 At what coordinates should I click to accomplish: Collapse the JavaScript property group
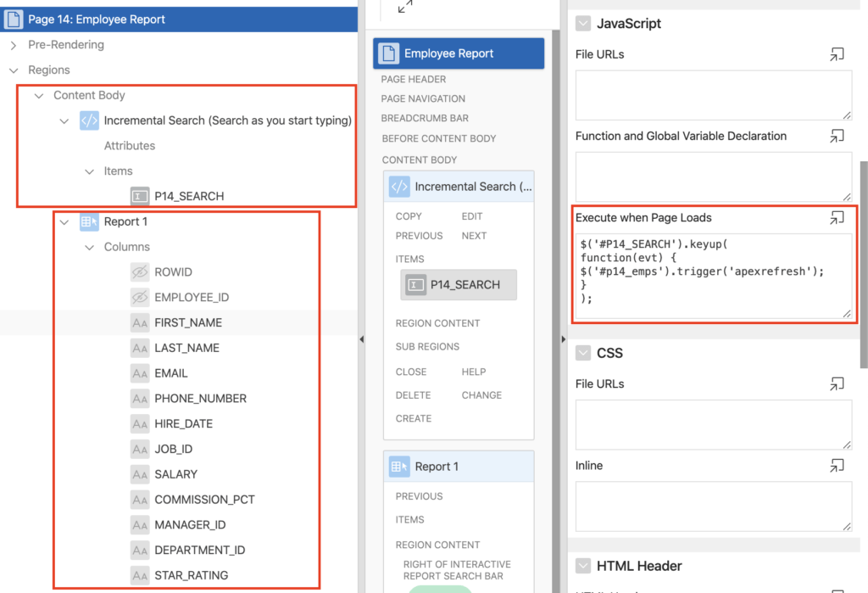click(583, 23)
